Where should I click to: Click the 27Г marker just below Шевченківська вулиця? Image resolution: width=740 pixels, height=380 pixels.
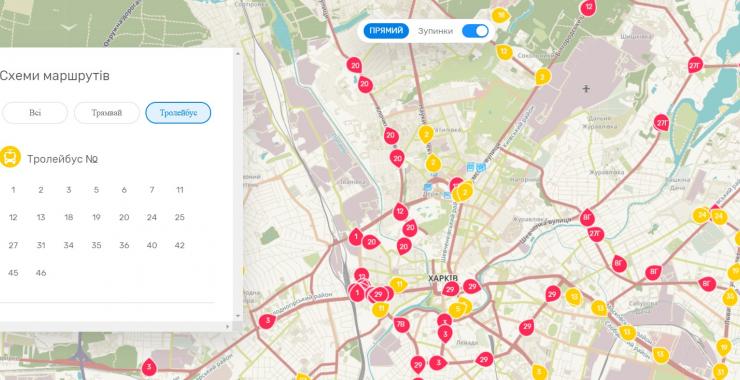[x=596, y=233]
